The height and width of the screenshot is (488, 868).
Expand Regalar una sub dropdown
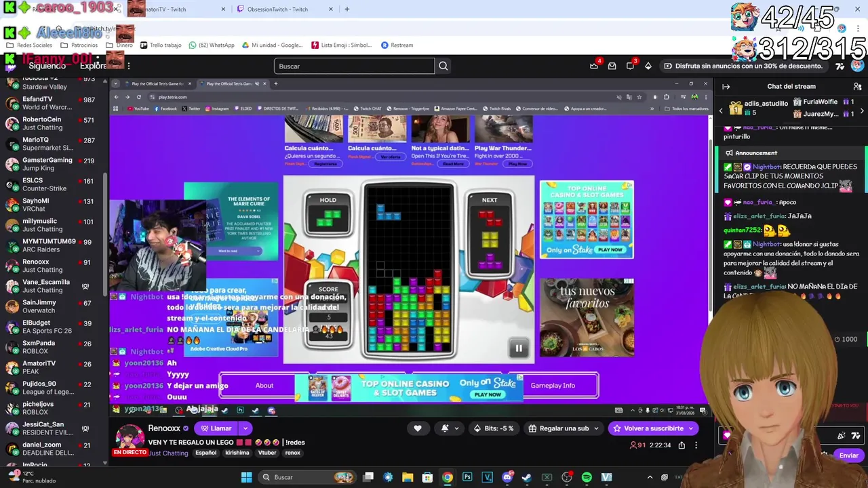[x=596, y=428]
